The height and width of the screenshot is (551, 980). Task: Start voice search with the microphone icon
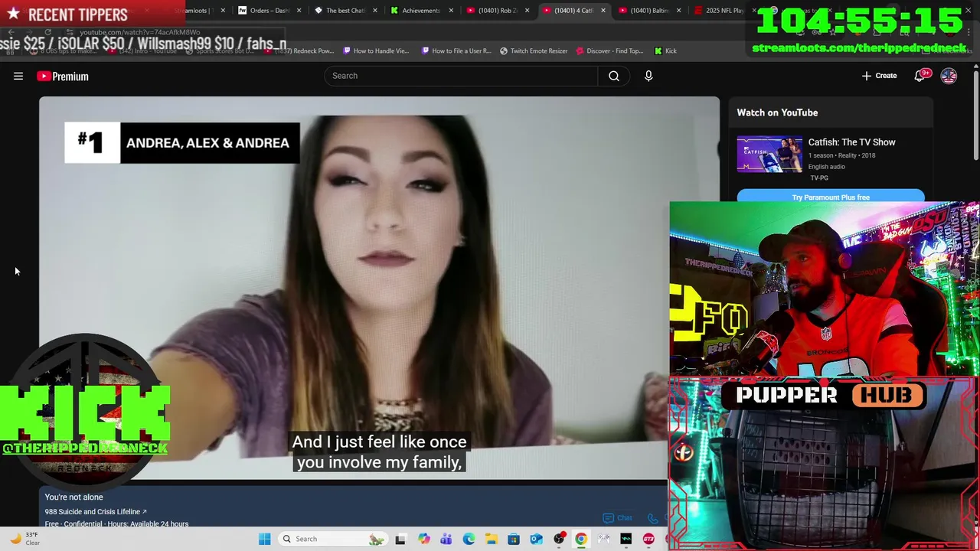648,76
